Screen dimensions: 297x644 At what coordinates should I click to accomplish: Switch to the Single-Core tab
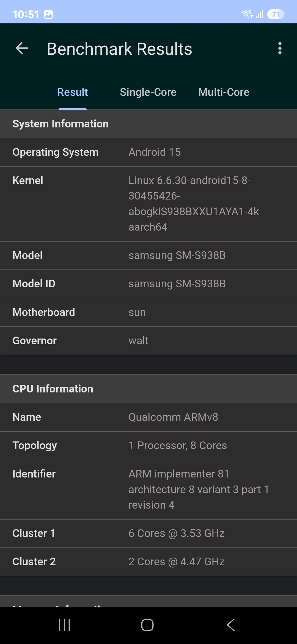148,92
